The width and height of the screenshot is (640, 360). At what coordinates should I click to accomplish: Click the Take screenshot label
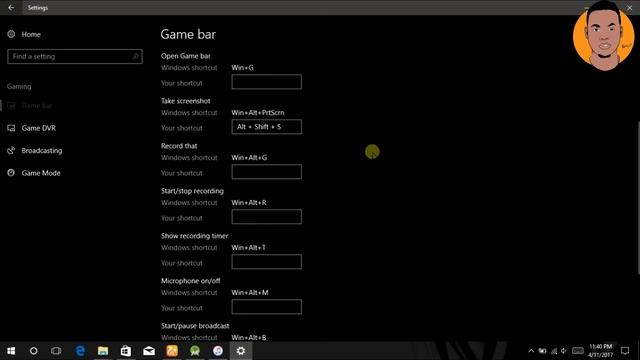[x=186, y=101]
